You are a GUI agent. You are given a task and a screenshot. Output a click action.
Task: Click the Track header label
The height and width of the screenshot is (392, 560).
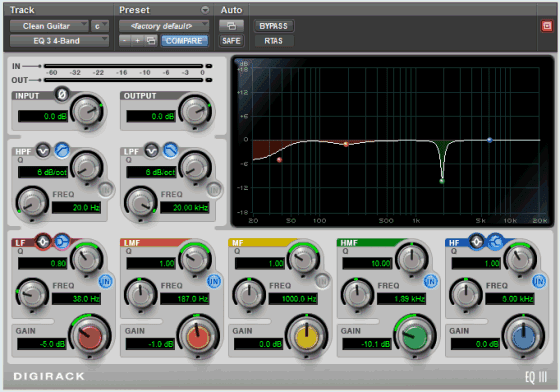click(x=22, y=10)
